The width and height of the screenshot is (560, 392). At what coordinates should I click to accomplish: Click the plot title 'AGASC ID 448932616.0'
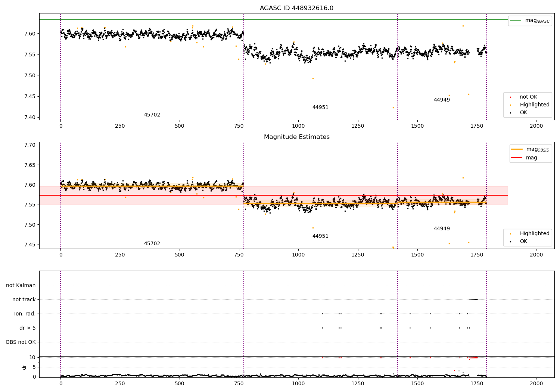tap(296, 8)
